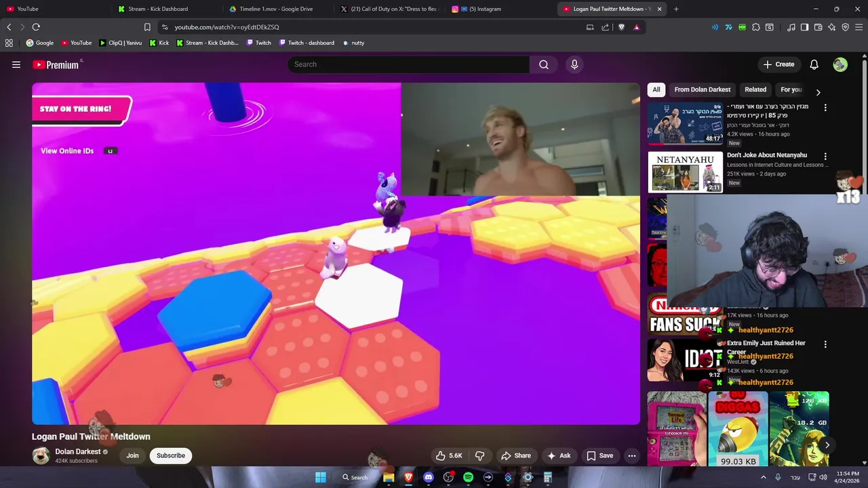Start voice search with the microphone
Screen dimensions: 868x488
point(574,64)
